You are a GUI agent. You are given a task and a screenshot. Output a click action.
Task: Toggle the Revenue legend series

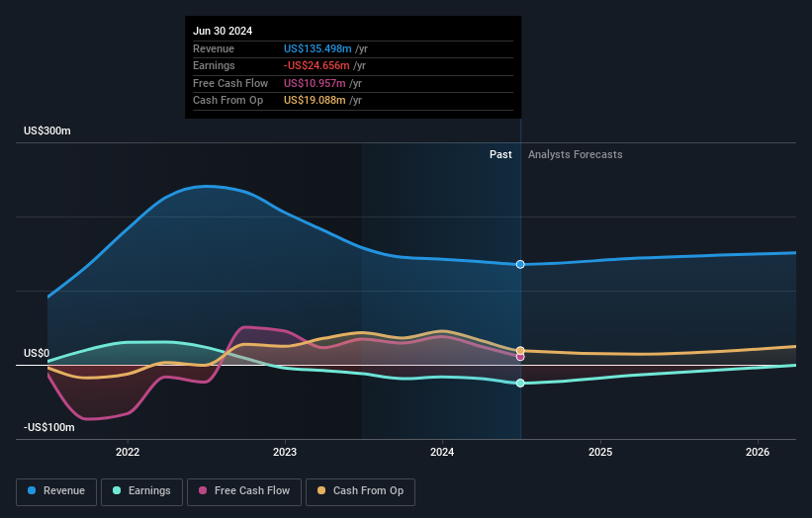click(x=56, y=491)
